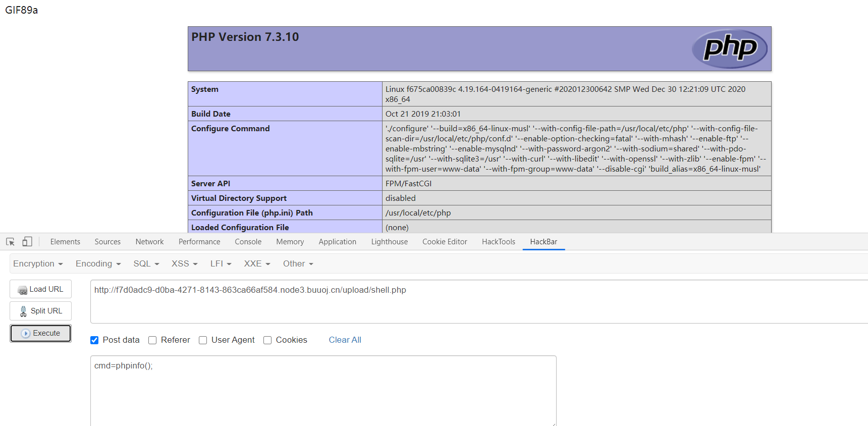Click the PHP logo in the header
The image size is (868, 426).
729,48
